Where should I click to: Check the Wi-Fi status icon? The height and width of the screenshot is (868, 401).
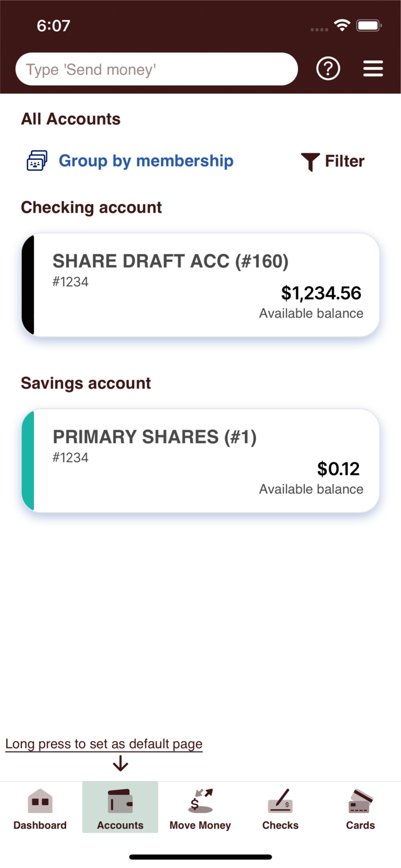342,25
